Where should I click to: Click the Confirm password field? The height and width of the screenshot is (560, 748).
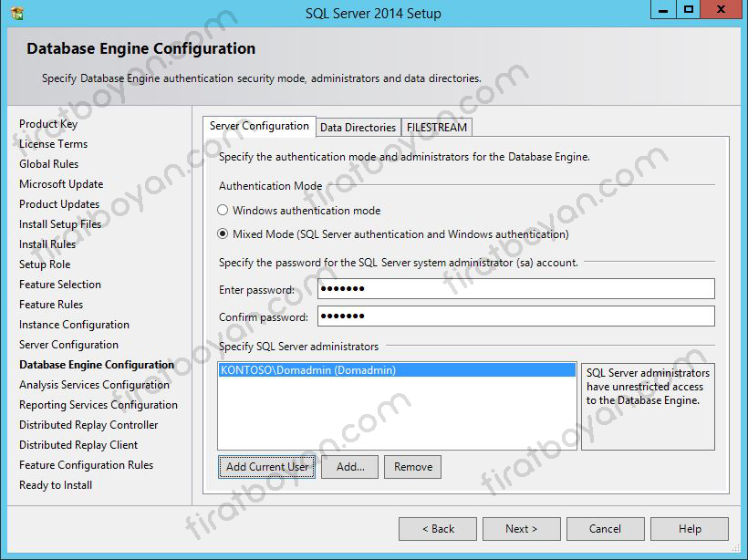click(x=516, y=316)
